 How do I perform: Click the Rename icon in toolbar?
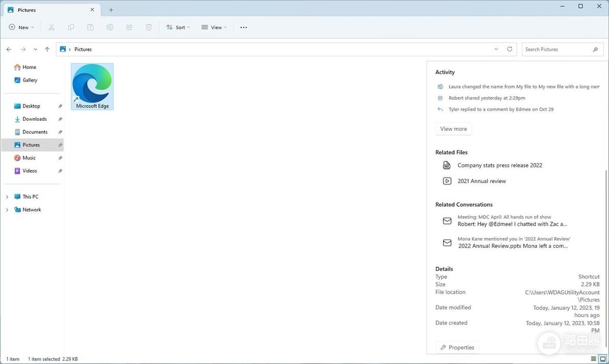110,27
